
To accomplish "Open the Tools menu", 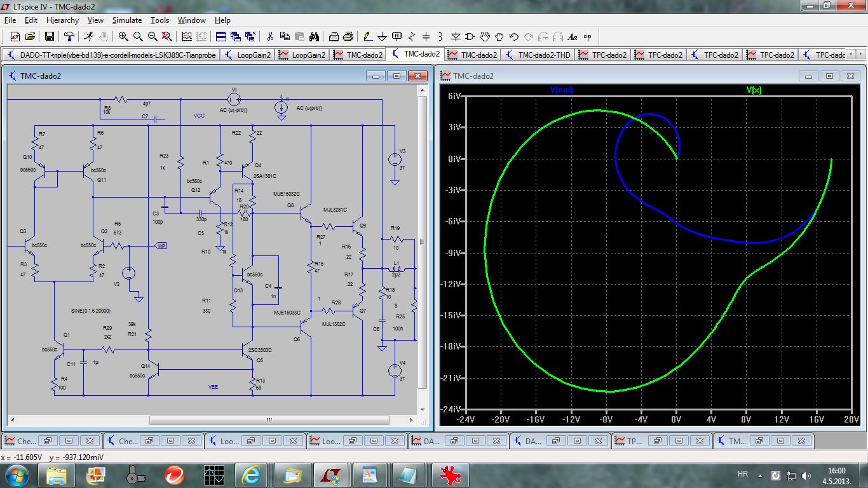I will [x=159, y=20].
